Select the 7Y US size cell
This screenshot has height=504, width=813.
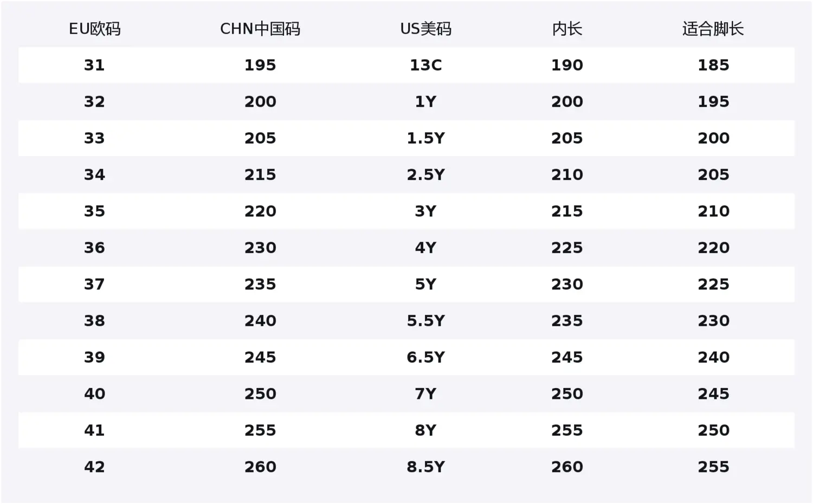coord(425,393)
